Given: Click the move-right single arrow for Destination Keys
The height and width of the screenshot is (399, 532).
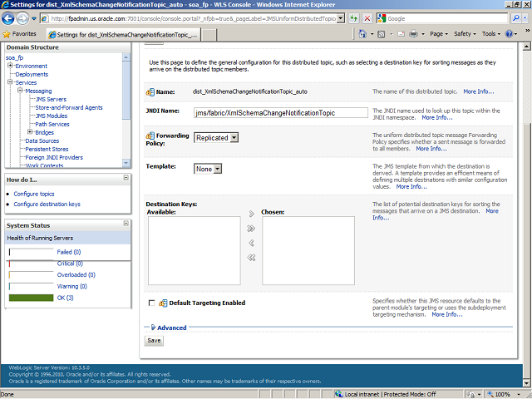Looking at the screenshot, I should click(251, 228).
